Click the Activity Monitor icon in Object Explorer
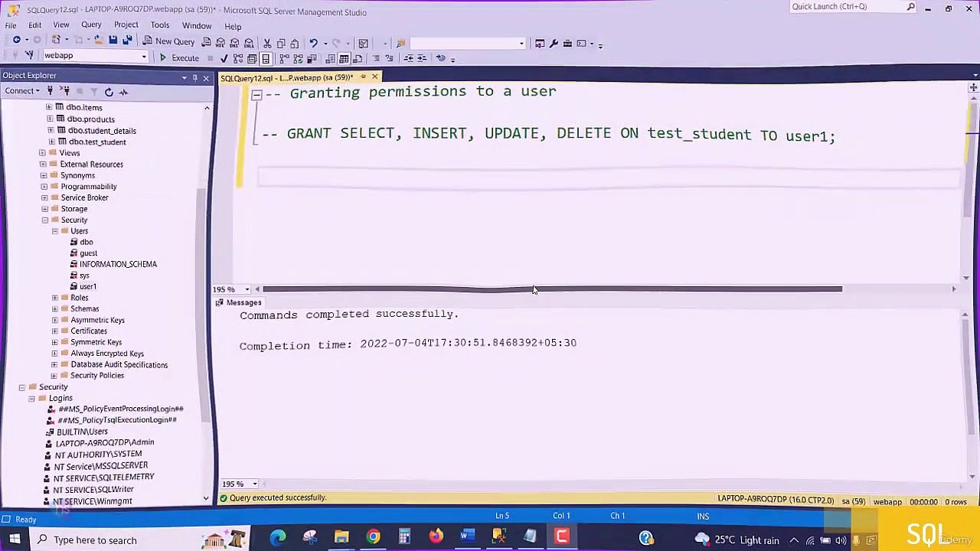The width and height of the screenshot is (980, 551). pyautogui.click(x=123, y=92)
